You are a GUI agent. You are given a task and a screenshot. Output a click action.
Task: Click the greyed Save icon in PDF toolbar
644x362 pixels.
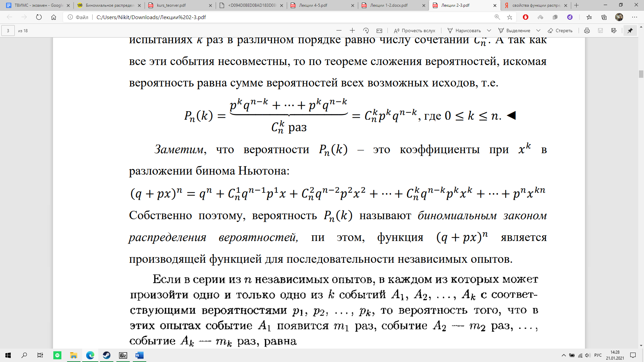click(600, 31)
